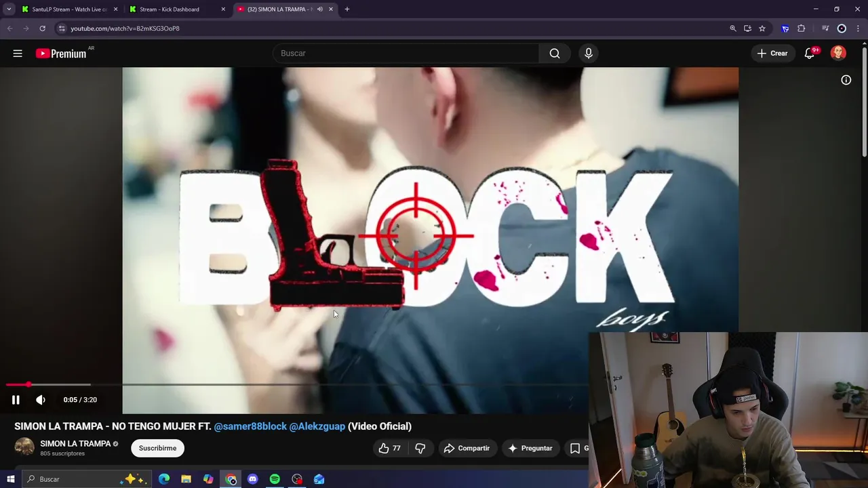Image resolution: width=868 pixels, height=488 pixels.
Task: Mute the tab via its audio icon
Action: pos(320,9)
